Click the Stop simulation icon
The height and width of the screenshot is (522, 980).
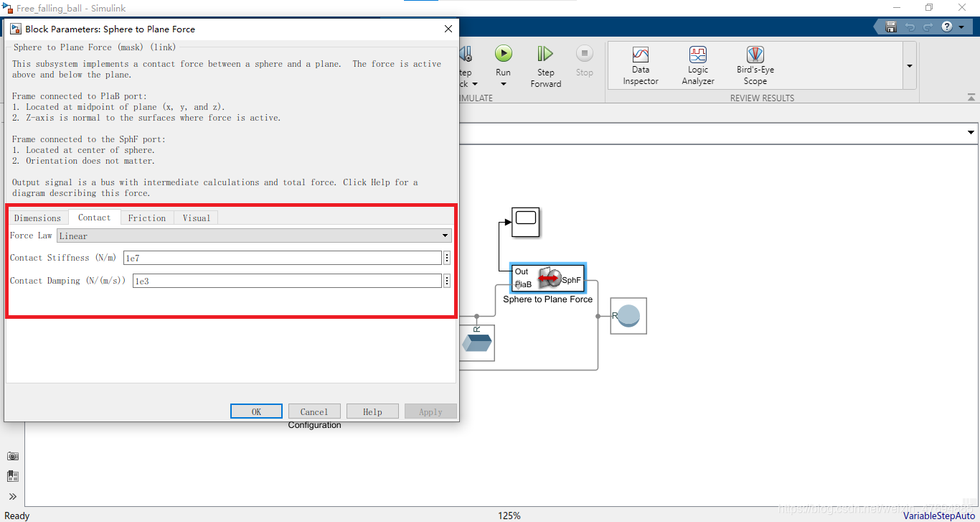(x=585, y=53)
